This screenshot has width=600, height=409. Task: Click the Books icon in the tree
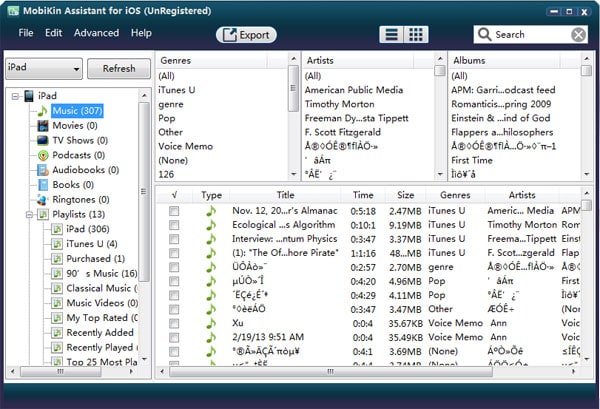click(x=43, y=185)
